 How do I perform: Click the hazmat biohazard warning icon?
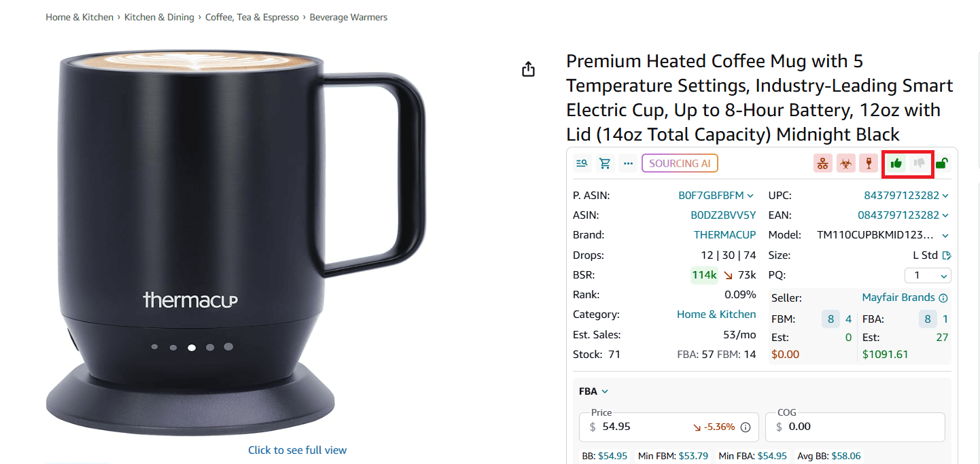tap(845, 163)
